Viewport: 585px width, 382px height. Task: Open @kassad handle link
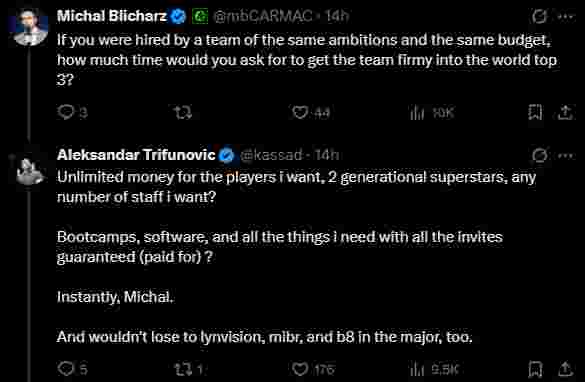click(271, 155)
